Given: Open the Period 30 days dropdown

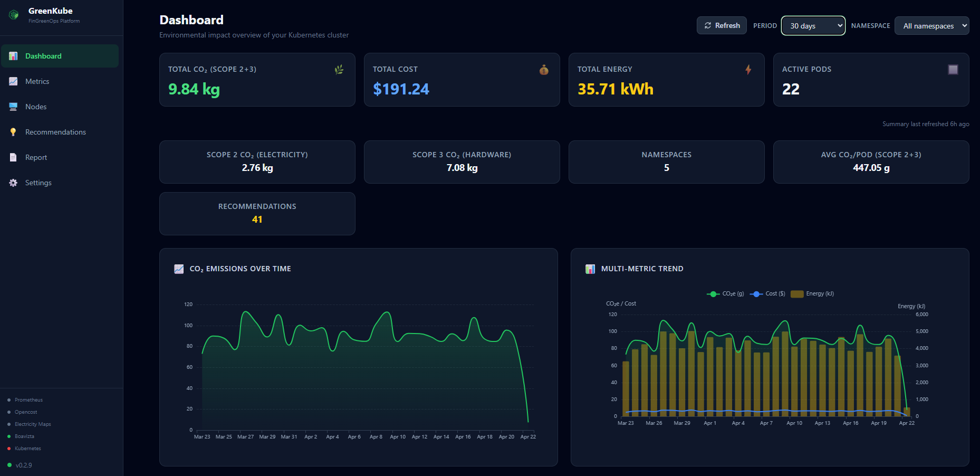Looking at the screenshot, I should tap(813, 26).
